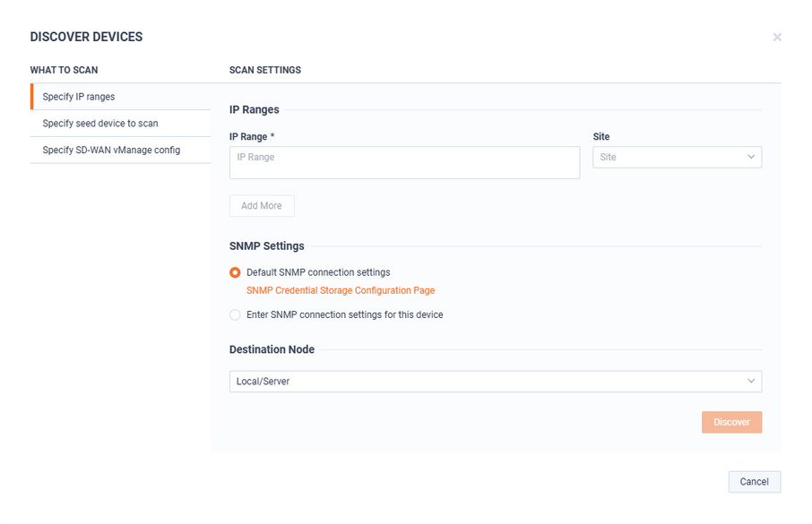
Task: Dismiss the dialog with Cancel button
Action: [x=754, y=482]
